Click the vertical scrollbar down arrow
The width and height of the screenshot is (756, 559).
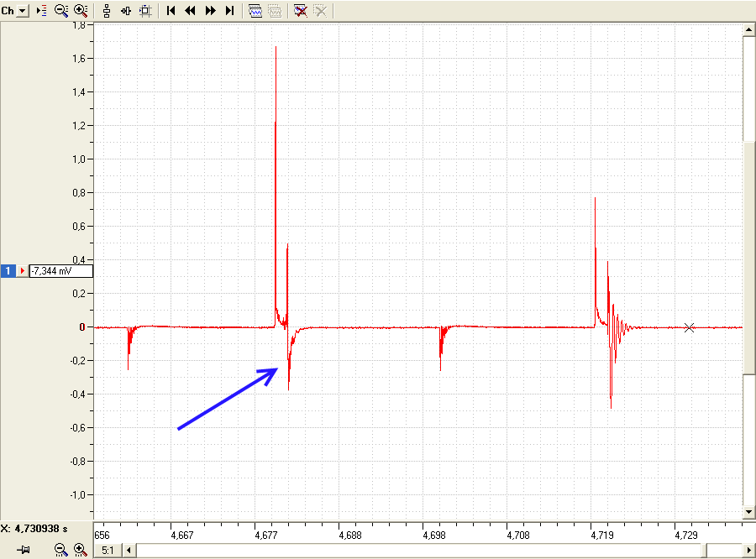click(748, 512)
